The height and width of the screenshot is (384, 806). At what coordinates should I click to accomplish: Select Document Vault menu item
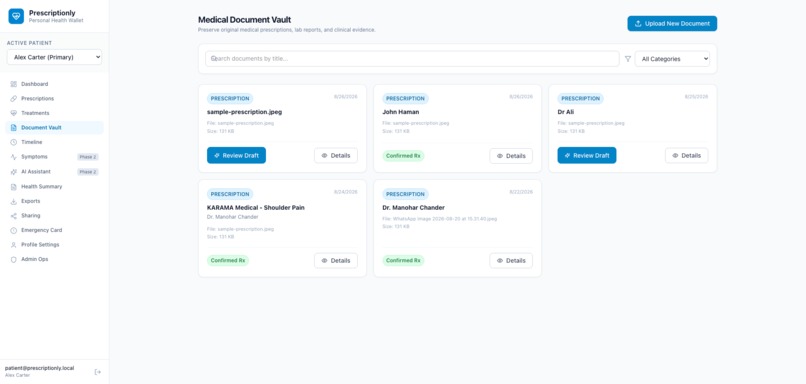[54, 127]
